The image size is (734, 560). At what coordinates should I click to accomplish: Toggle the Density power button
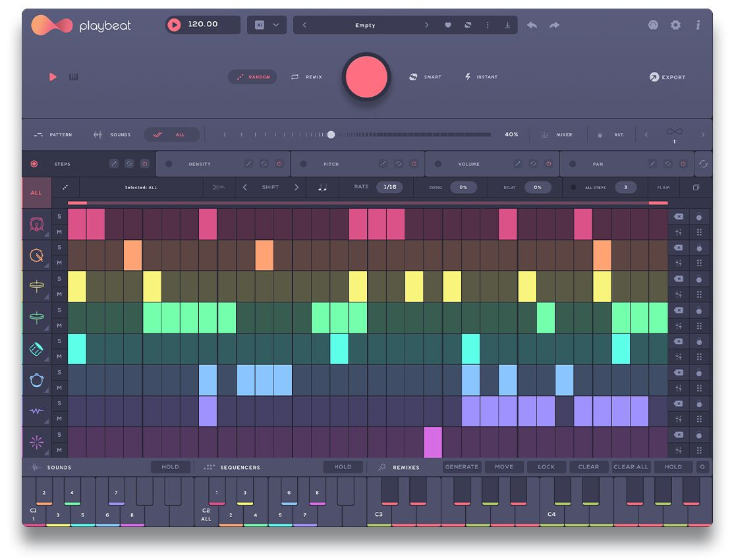click(x=279, y=164)
